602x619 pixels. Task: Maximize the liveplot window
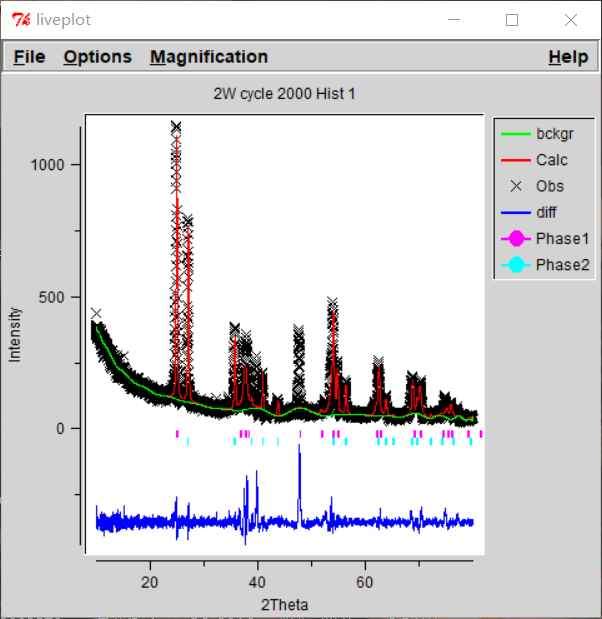click(512, 19)
